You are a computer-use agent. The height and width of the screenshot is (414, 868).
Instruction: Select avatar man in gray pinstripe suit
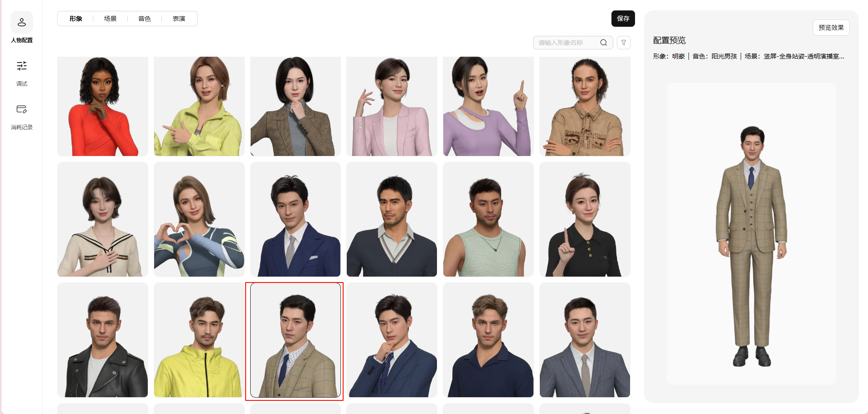pyautogui.click(x=585, y=340)
